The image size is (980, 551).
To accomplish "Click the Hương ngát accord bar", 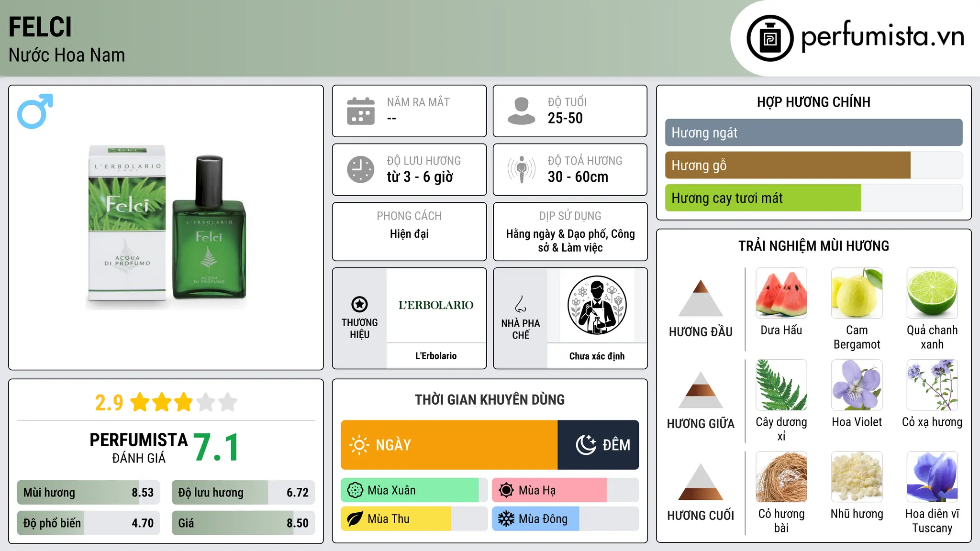I will 813,132.
